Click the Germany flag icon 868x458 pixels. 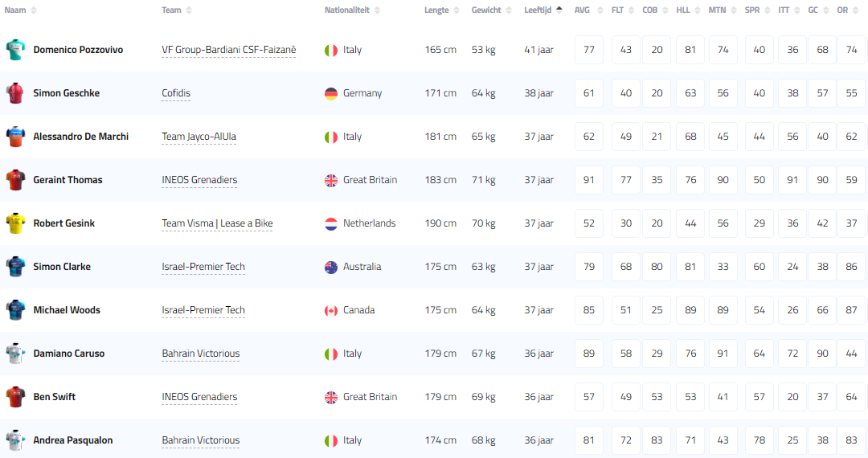pos(330,93)
